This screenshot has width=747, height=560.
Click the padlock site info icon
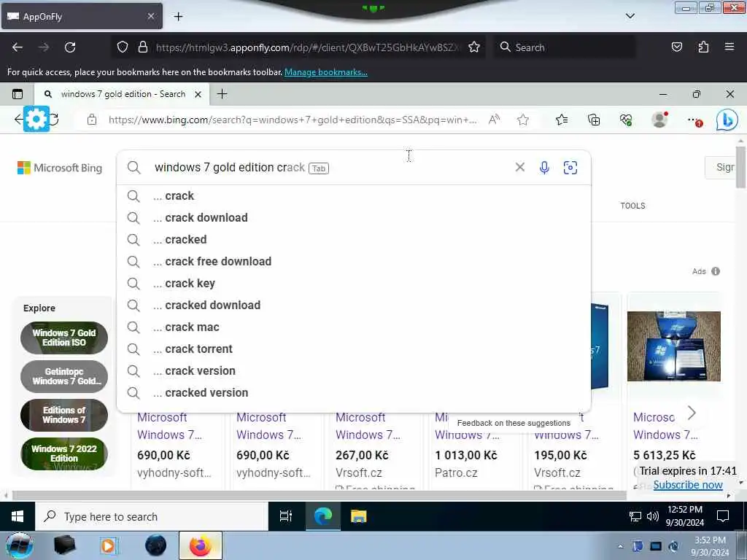(142, 47)
